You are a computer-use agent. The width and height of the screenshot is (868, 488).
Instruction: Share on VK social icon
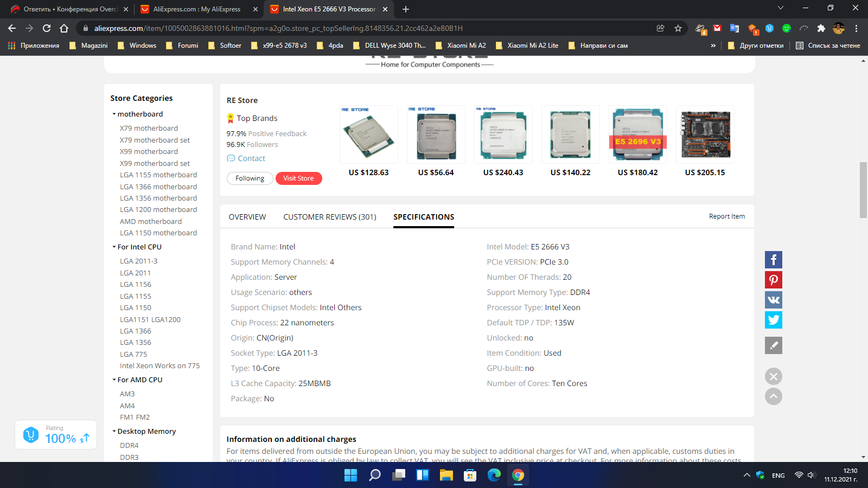(x=774, y=300)
